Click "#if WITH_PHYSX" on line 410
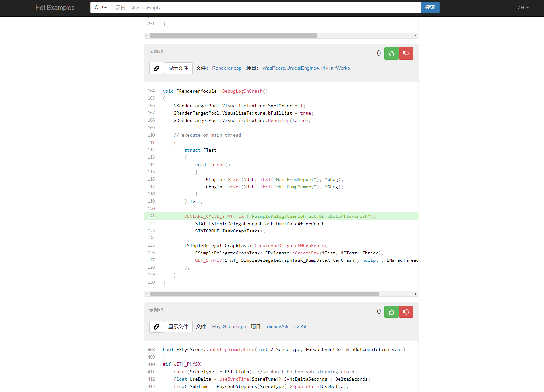The image size is (544, 392). point(182,364)
